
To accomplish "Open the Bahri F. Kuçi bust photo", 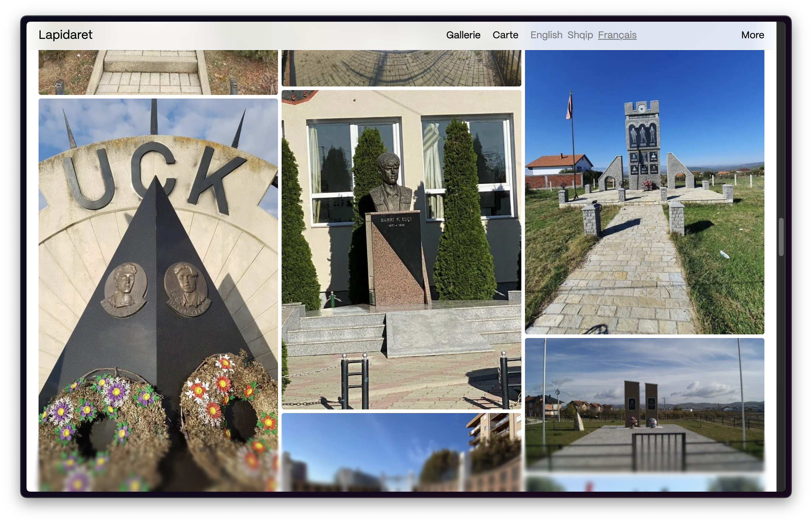I will click(x=401, y=250).
